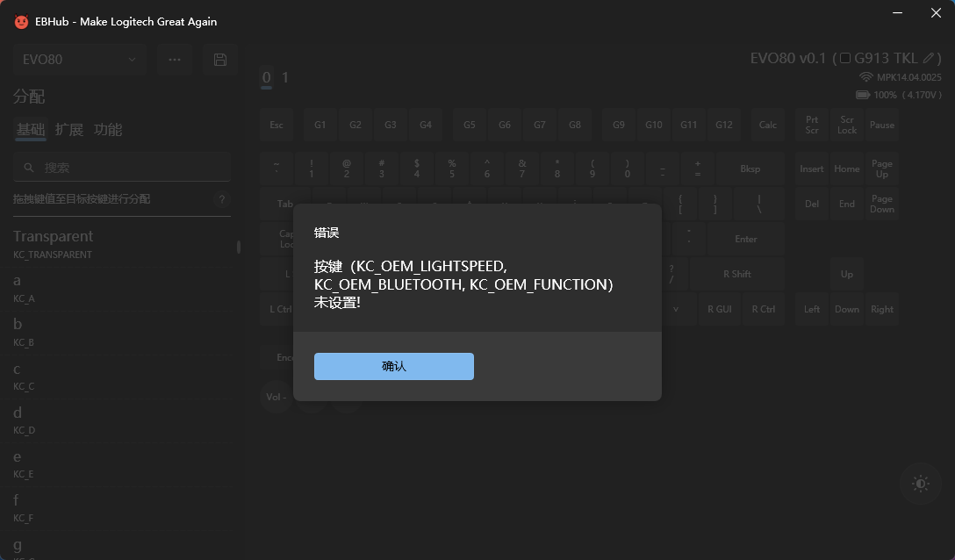
Task: Click the magnifier icon in the search box
Action: [x=29, y=168]
